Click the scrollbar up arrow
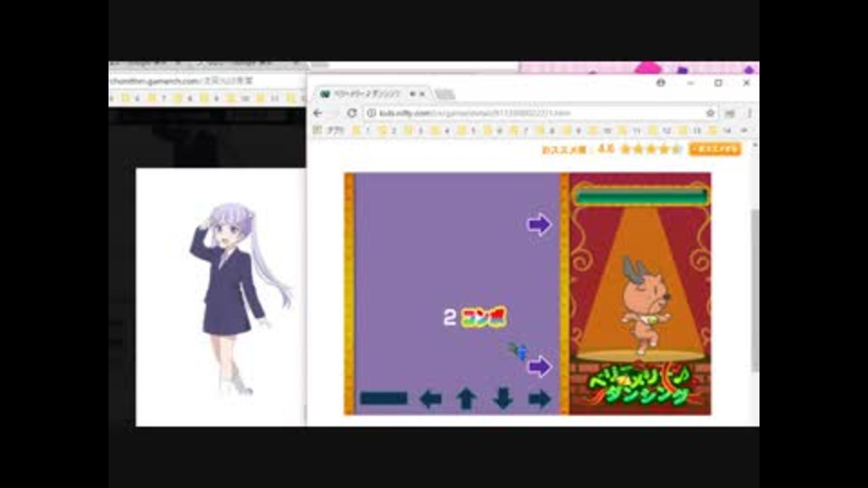The height and width of the screenshot is (488, 868). (754, 145)
